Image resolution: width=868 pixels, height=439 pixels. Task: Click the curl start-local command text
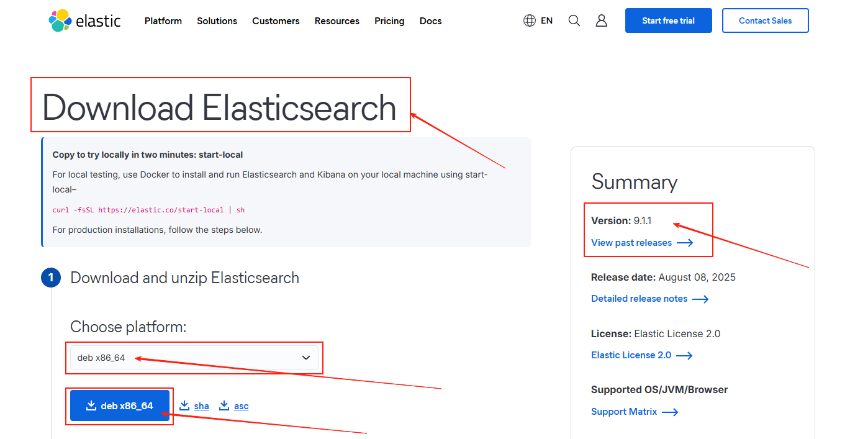tap(148, 210)
